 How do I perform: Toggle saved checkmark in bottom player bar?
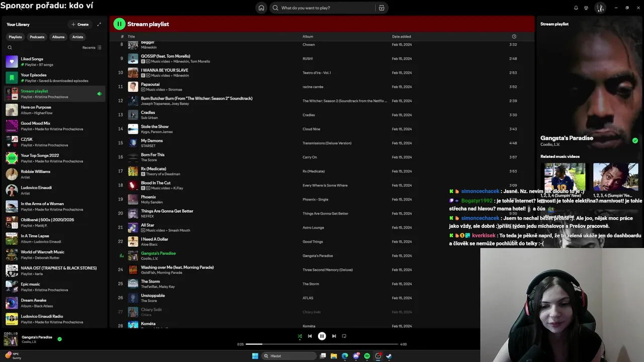(x=59, y=339)
